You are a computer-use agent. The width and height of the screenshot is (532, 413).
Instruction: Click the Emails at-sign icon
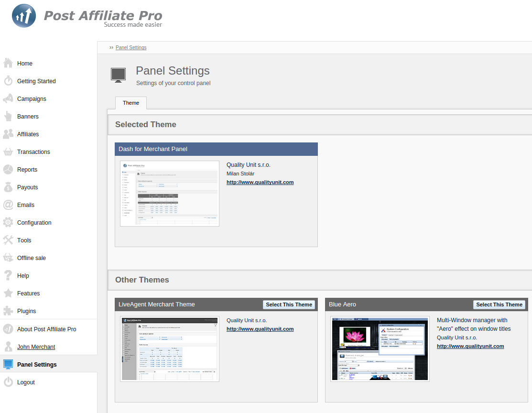click(x=8, y=205)
